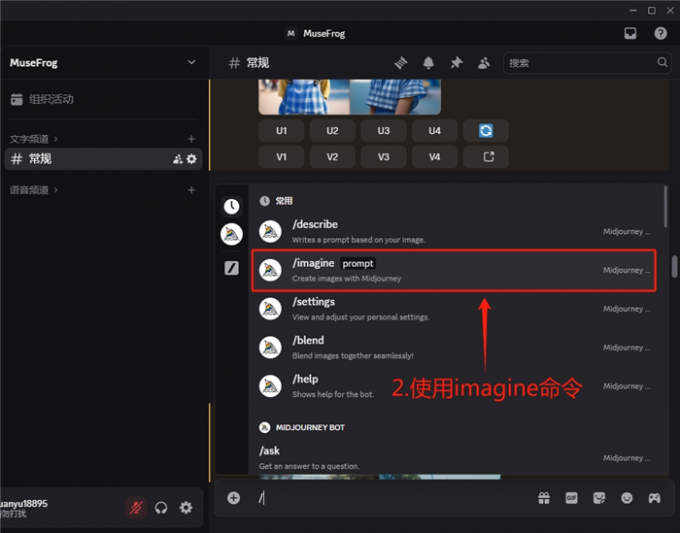Open user settings gear at bottom
Viewport: 680px width, 533px height.
pyautogui.click(x=186, y=507)
